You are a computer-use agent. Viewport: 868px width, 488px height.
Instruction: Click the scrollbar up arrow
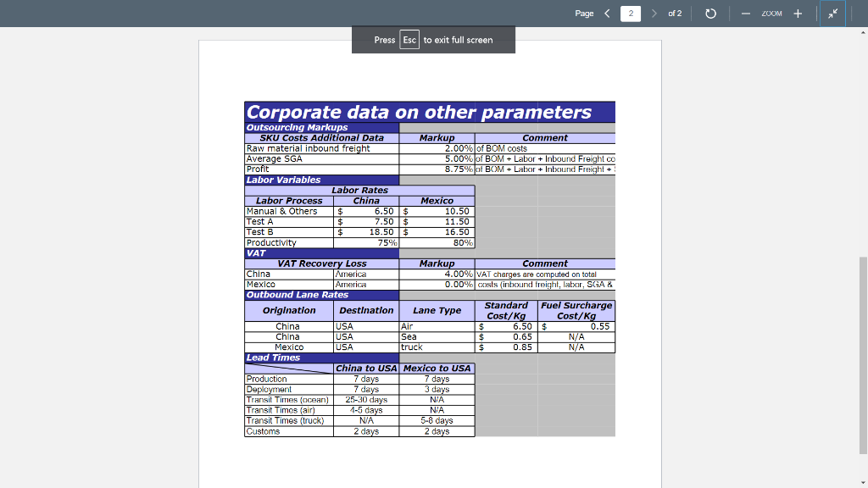pyautogui.click(x=863, y=32)
